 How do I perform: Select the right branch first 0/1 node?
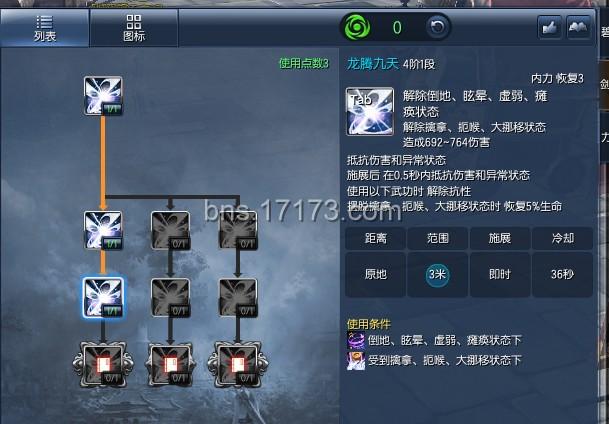click(238, 230)
